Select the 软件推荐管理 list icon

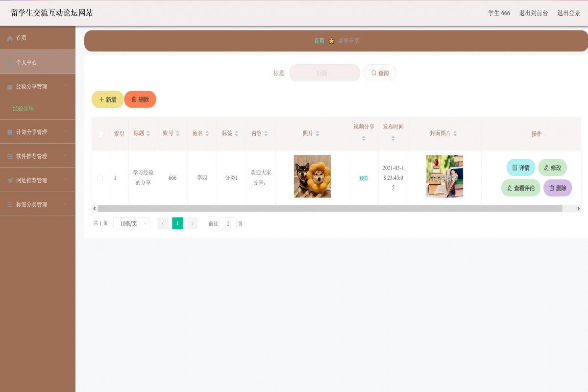coord(9,155)
